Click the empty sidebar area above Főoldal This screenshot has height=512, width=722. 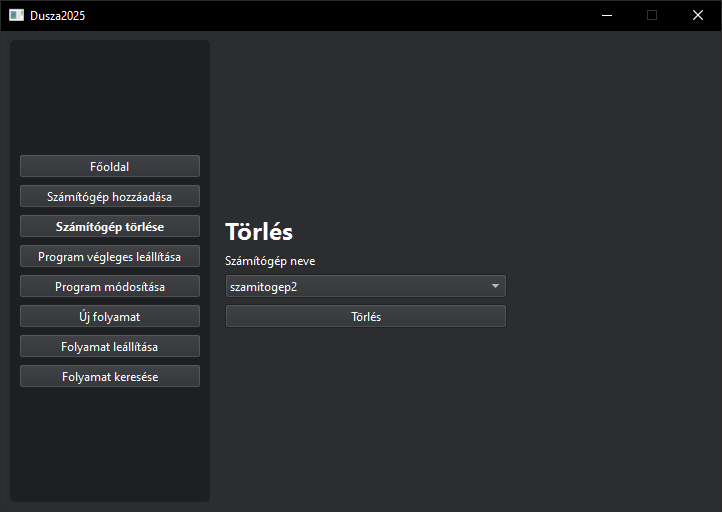click(110, 95)
